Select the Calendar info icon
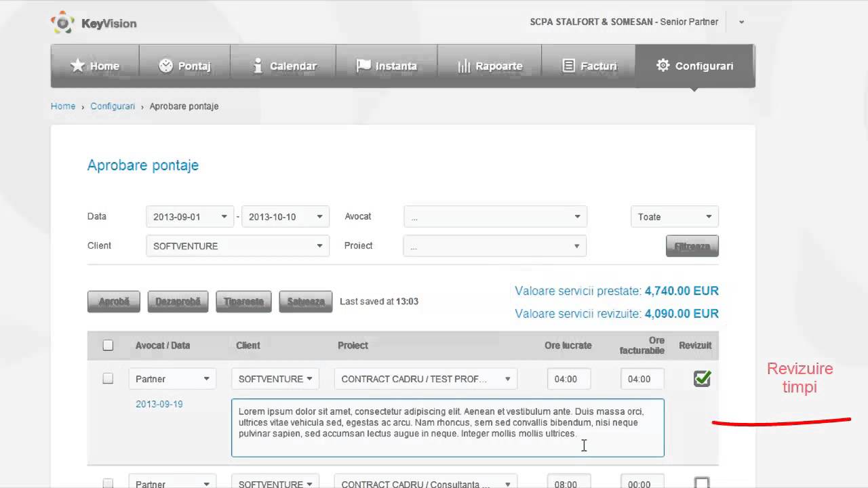This screenshot has height=488, width=868. 258,66
